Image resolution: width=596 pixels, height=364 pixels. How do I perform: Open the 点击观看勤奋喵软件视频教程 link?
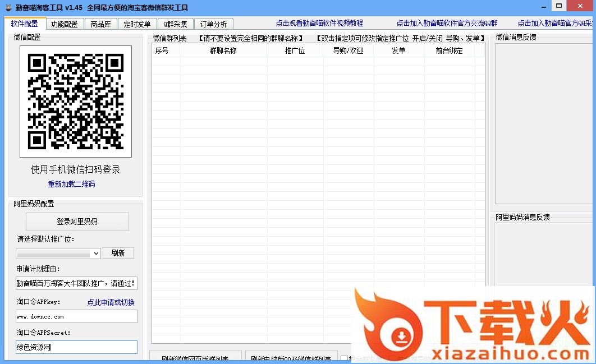coord(319,23)
